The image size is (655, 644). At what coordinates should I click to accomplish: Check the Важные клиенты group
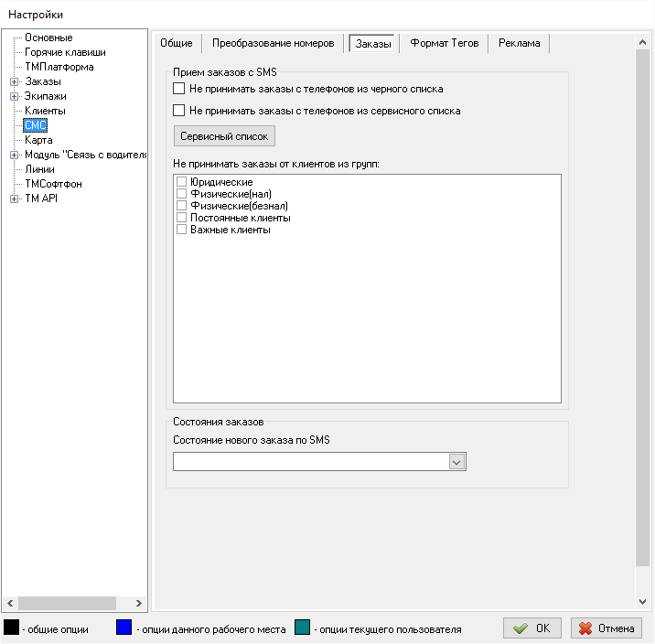tap(181, 230)
